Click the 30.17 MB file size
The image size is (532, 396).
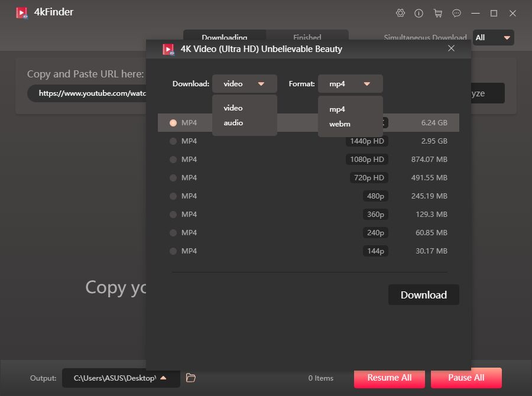(x=432, y=251)
